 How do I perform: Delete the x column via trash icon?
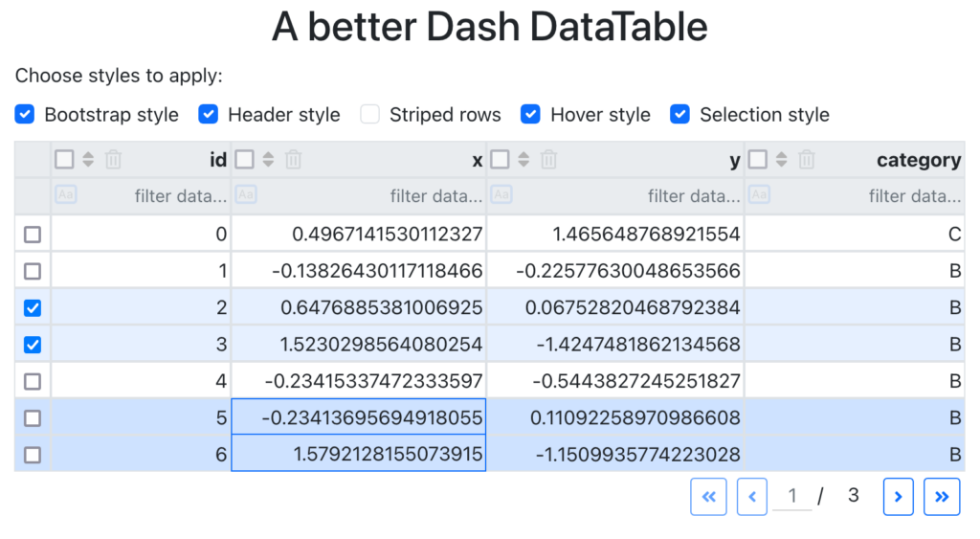point(293,160)
